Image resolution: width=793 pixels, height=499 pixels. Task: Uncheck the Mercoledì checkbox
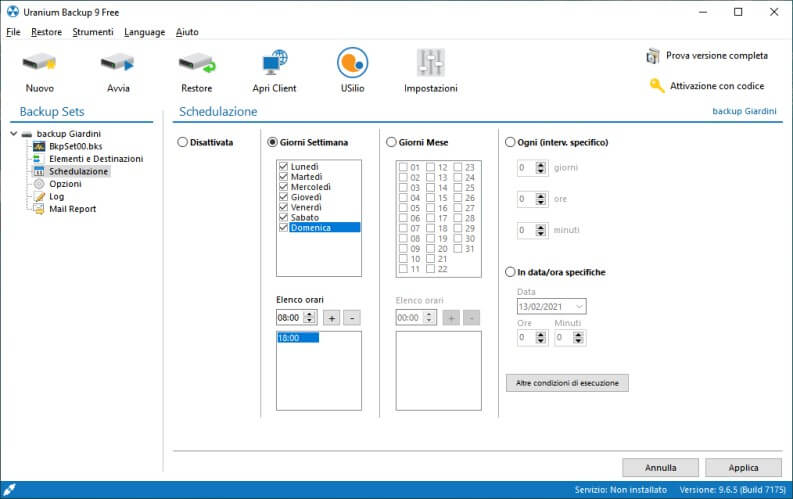284,187
